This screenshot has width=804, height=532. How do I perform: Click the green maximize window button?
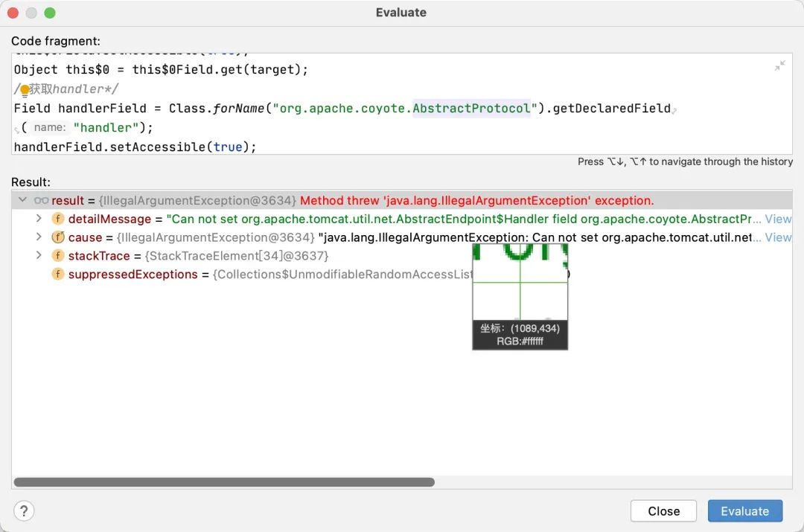point(50,13)
